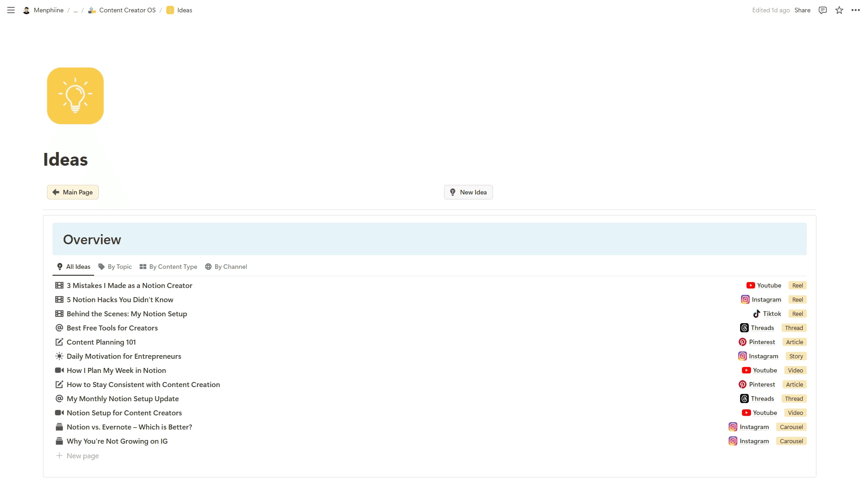
Task: Click Story tag in Daily Motivation row
Action: (796, 356)
